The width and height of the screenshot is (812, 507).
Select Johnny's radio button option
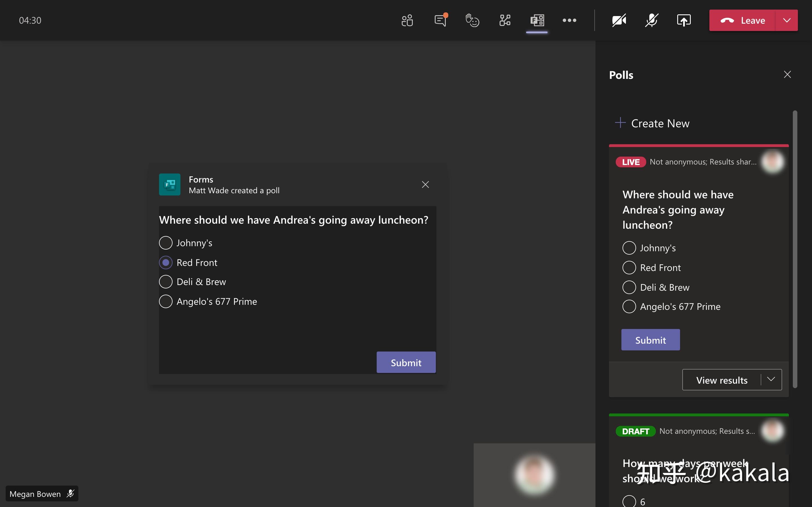pos(166,243)
